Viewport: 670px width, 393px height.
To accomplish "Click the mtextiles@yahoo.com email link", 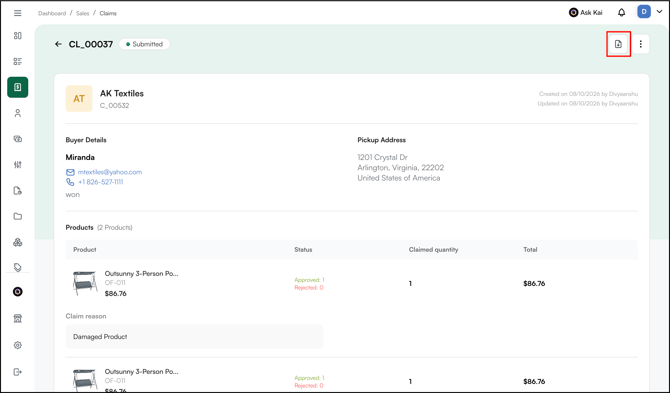I will pyautogui.click(x=109, y=172).
